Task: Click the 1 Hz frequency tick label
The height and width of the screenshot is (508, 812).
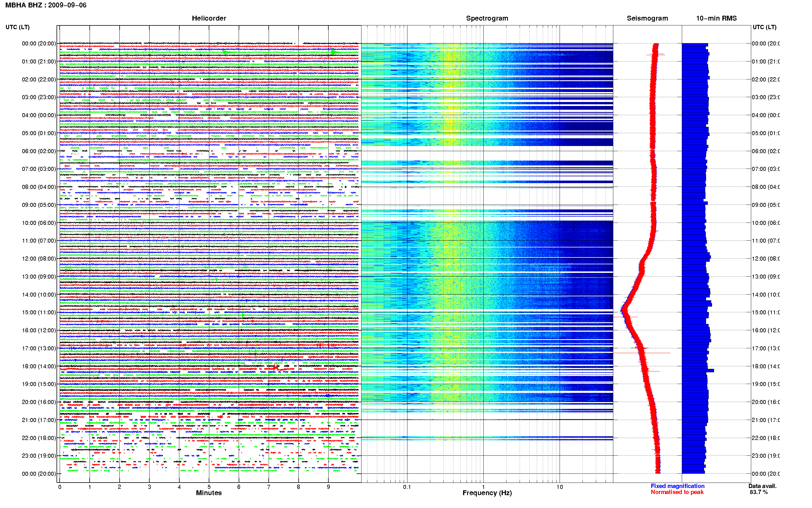Action: pyautogui.click(x=483, y=487)
